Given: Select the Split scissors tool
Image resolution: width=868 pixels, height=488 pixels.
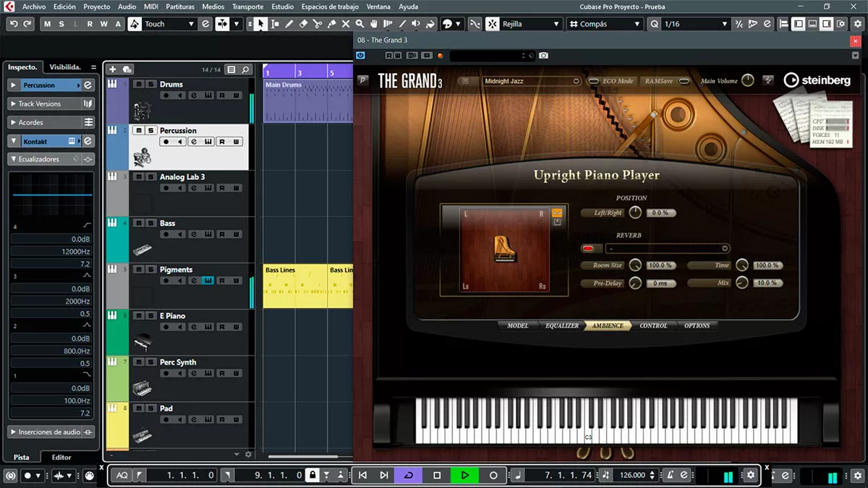Looking at the screenshot, I should coord(318,24).
